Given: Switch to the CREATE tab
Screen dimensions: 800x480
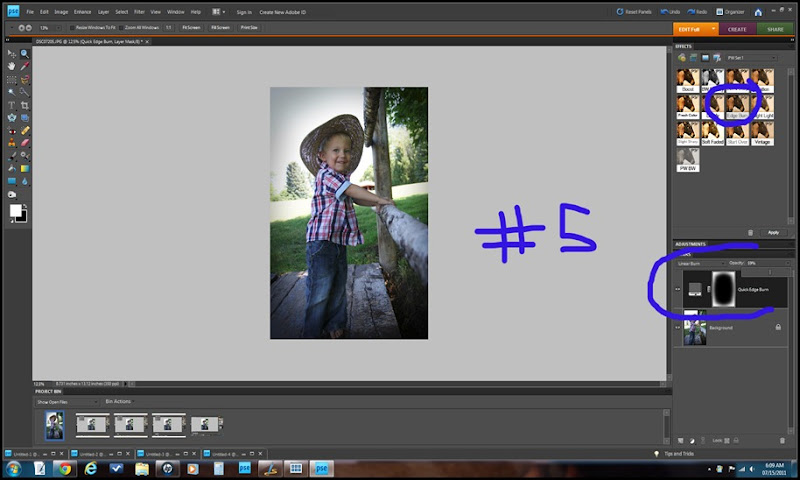Looking at the screenshot, I should coord(737,29).
